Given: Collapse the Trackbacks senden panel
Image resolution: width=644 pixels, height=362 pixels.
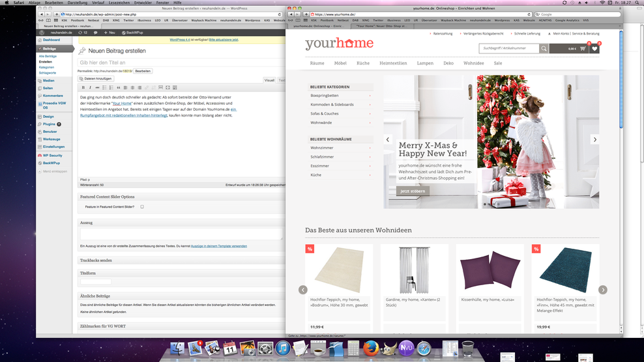Looking at the screenshot, I should pos(181,260).
